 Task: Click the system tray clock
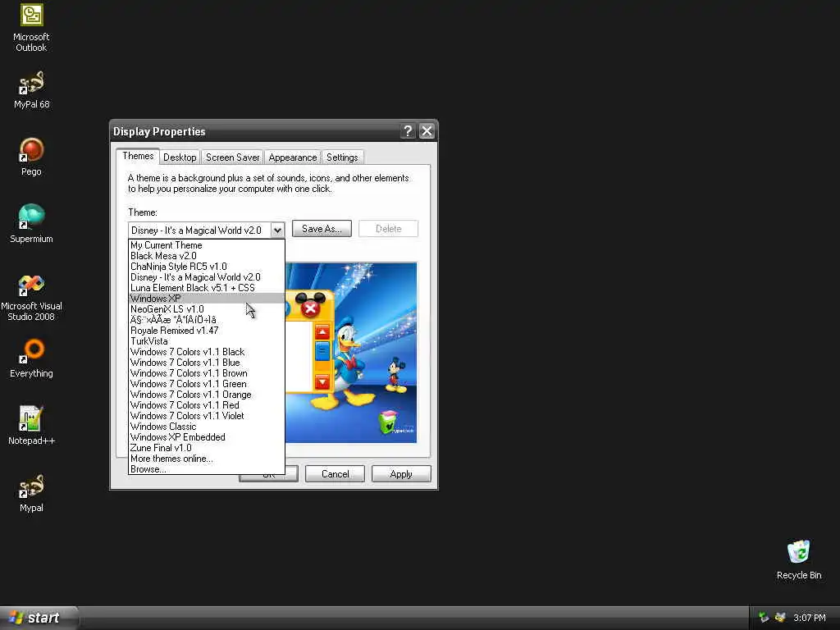click(810, 618)
